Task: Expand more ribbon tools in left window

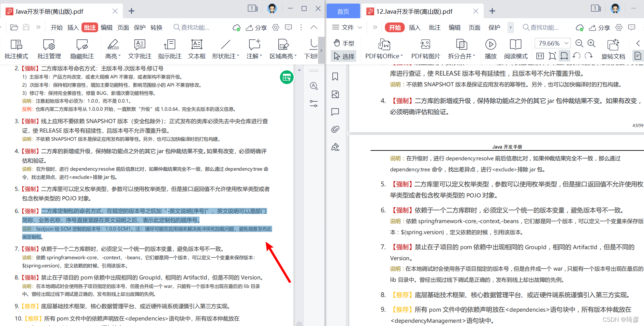Action: tap(321, 50)
